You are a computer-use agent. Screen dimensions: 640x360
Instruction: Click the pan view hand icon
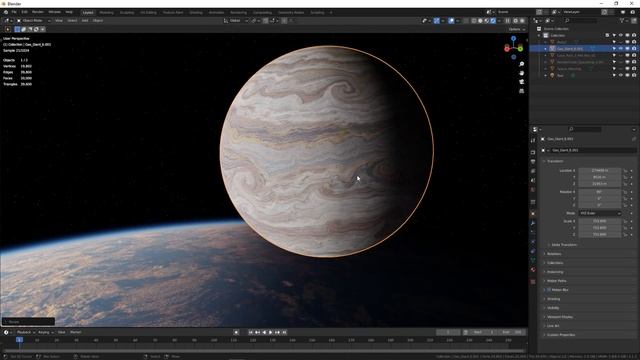(x=522, y=73)
